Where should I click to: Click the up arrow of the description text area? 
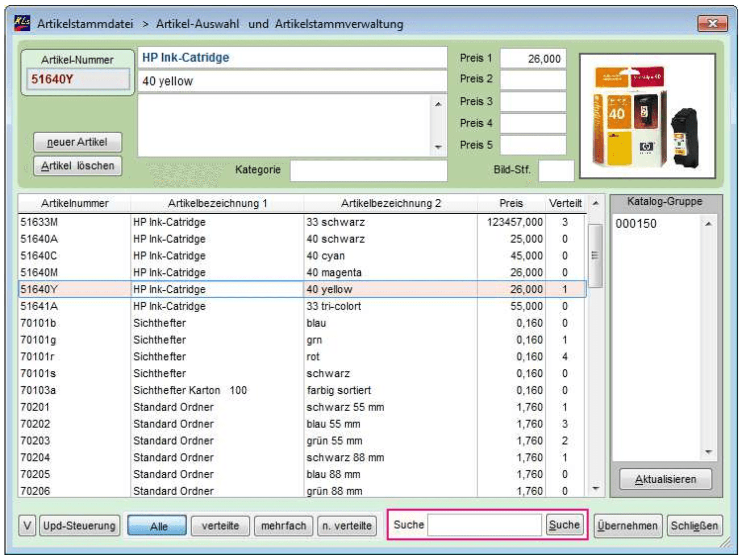(438, 104)
